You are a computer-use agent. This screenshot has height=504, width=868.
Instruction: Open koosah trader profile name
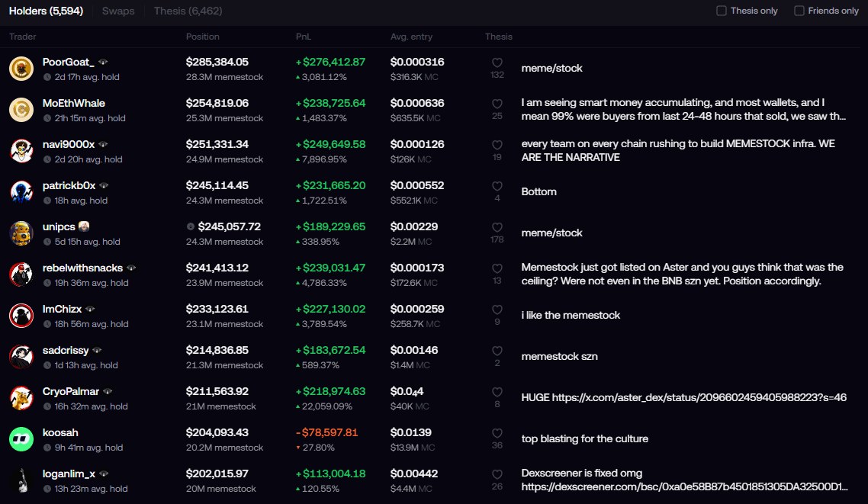pyautogui.click(x=60, y=432)
